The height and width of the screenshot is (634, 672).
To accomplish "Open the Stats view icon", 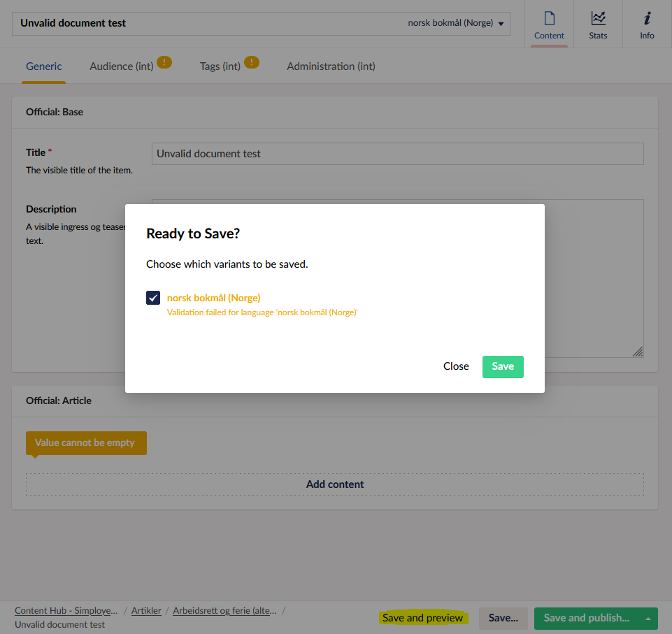I will click(598, 24).
